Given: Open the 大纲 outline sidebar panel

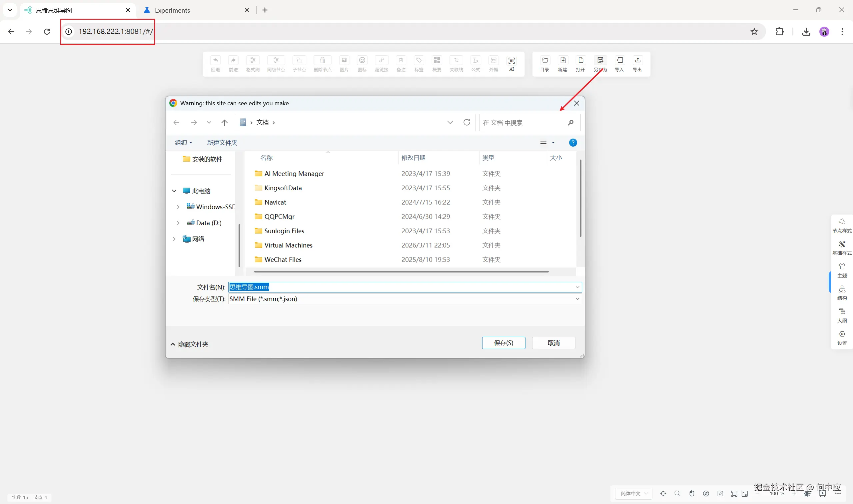Looking at the screenshot, I should click(842, 315).
